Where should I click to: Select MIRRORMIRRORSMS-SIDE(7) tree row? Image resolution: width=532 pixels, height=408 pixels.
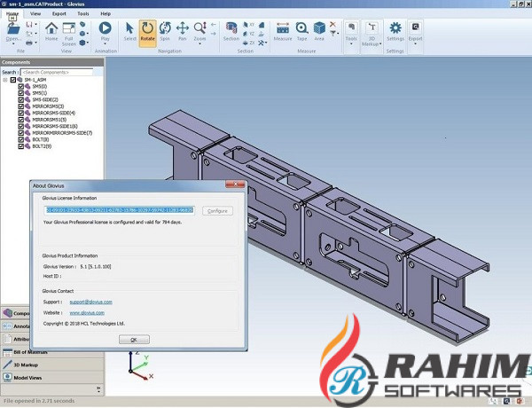coord(62,133)
